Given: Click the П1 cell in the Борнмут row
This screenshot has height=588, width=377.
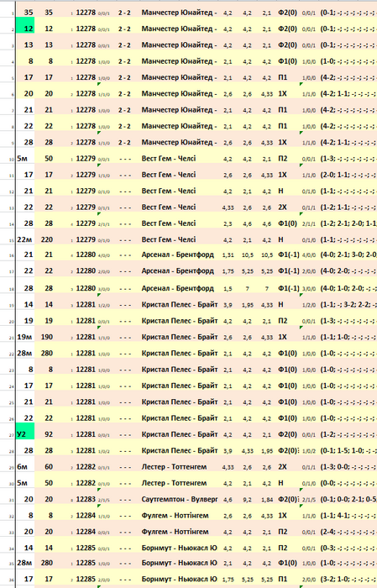Looking at the screenshot, I should coord(283,579).
